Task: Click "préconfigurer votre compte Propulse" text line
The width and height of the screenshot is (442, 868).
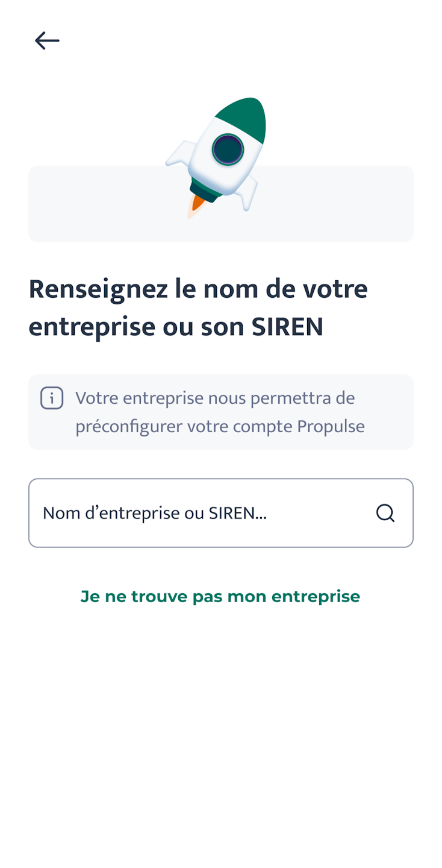Action: coord(220,426)
